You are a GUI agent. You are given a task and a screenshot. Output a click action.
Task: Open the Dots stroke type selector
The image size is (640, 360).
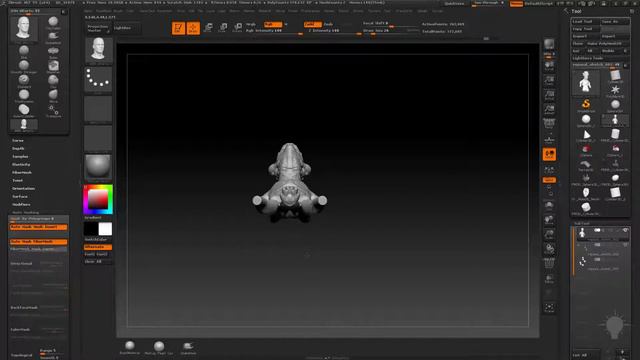[x=98, y=79]
